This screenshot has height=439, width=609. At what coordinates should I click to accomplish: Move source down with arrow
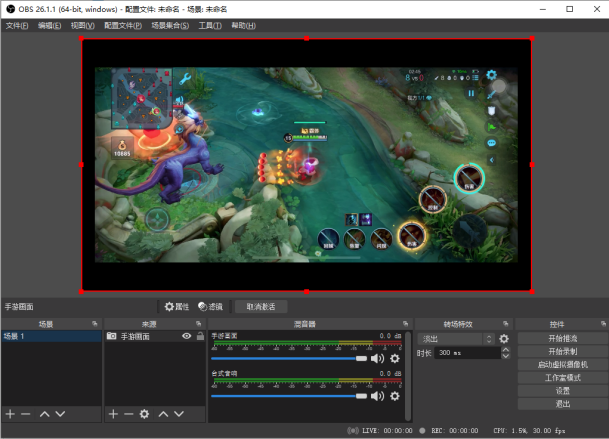(x=179, y=414)
